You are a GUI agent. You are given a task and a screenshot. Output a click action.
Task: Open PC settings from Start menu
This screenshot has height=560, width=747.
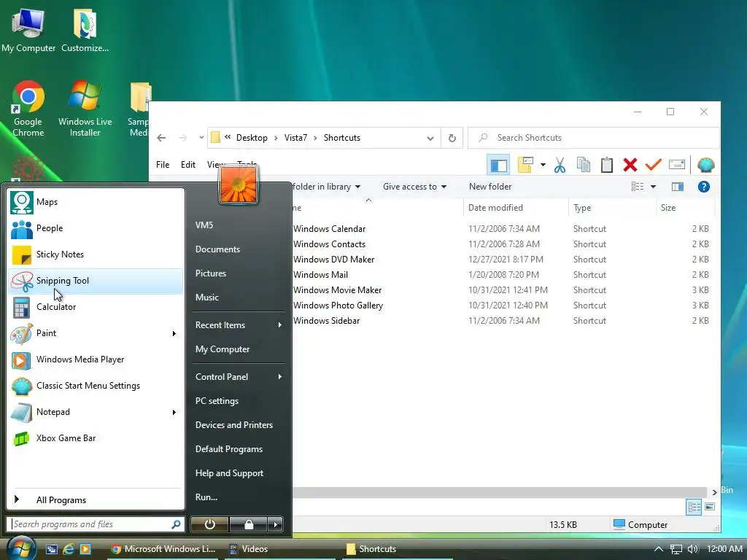click(239, 401)
